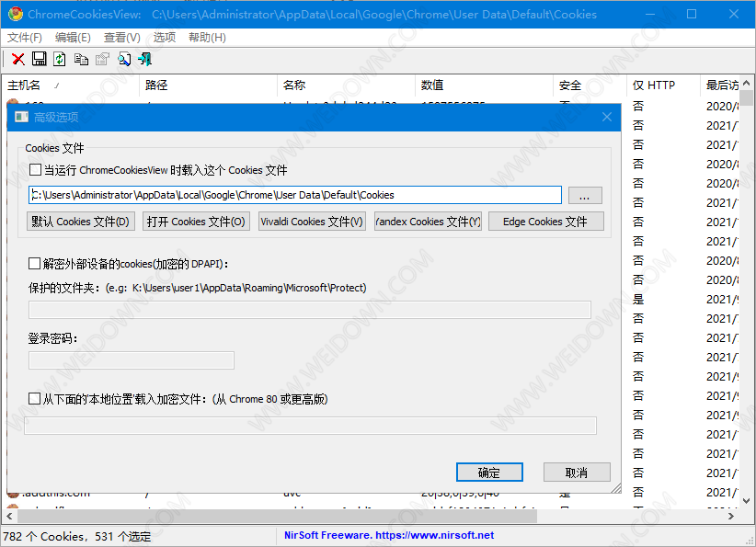Click the vertical scrollbar thumb
This screenshot has height=547, width=756.
pyautogui.click(x=747, y=97)
